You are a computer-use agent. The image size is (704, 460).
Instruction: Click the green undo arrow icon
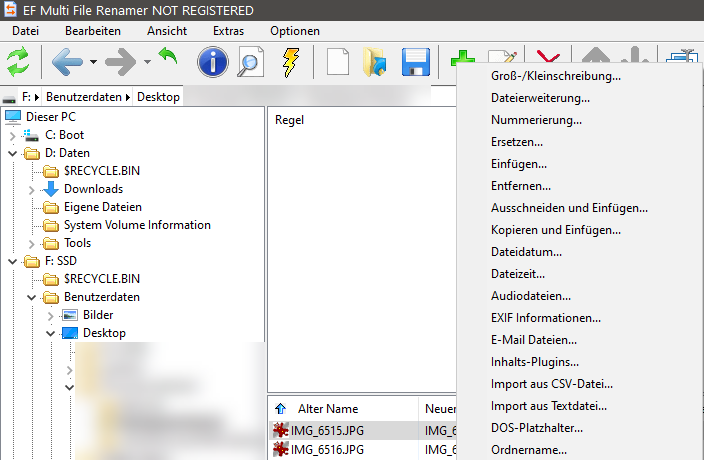click(x=168, y=57)
